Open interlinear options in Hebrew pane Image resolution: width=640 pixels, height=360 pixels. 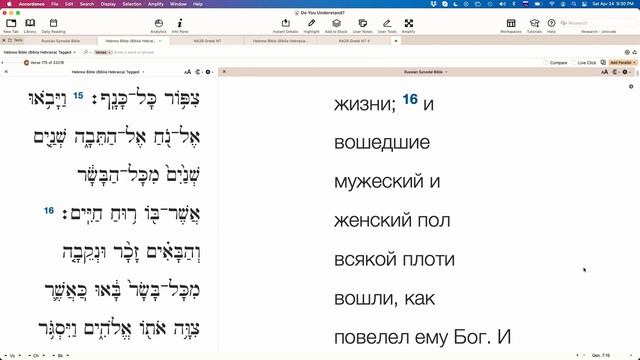coord(198,72)
